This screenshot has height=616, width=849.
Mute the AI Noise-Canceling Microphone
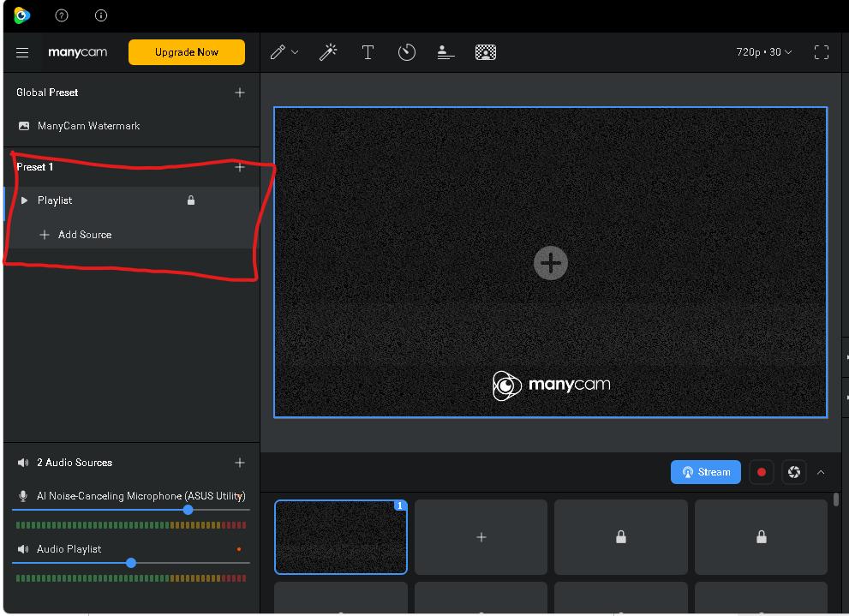tap(23, 496)
